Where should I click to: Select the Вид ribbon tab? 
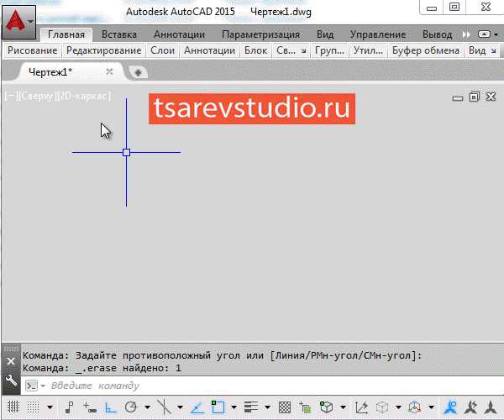pyautogui.click(x=325, y=34)
